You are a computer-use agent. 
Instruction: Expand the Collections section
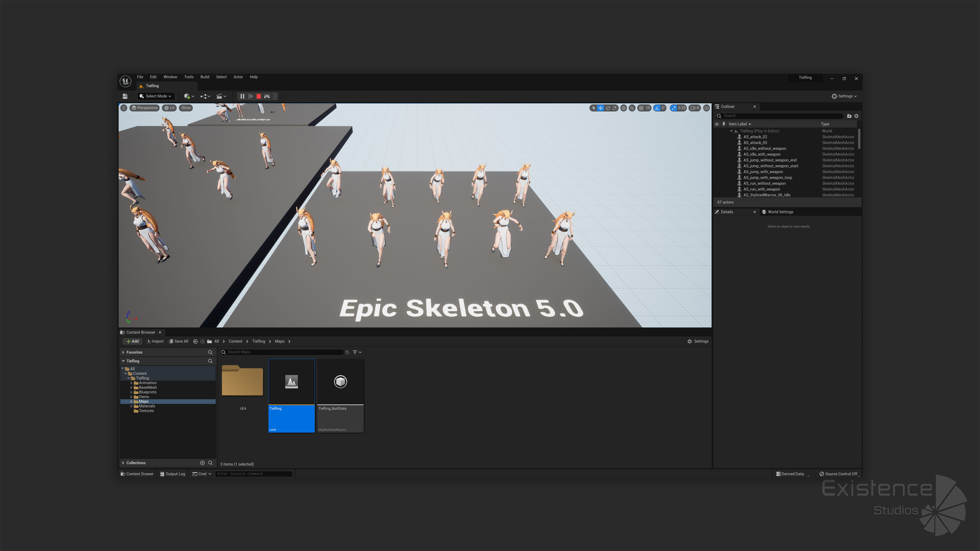[123, 463]
